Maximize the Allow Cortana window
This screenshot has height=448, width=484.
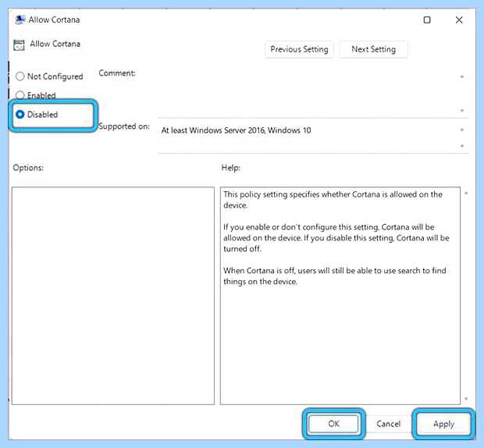[427, 20]
